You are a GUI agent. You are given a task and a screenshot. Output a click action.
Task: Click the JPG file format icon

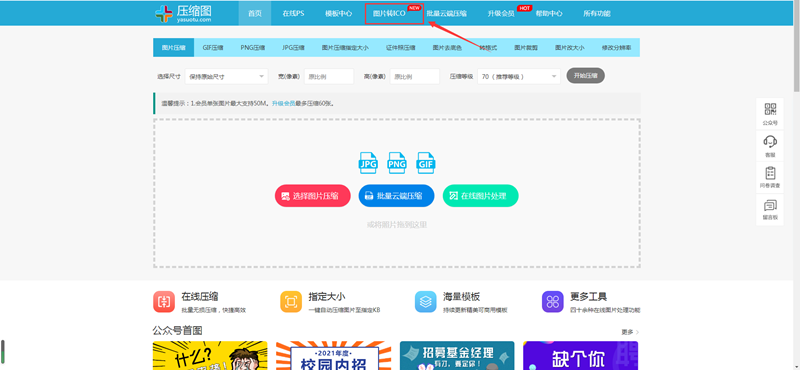pos(368,163)
